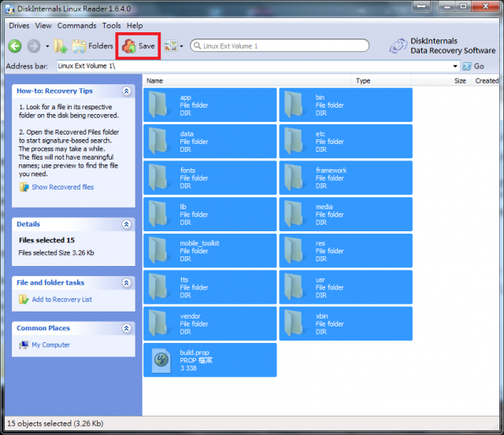
Task: Select the mobile_toolkit folder icon
Action: point(158,250)
